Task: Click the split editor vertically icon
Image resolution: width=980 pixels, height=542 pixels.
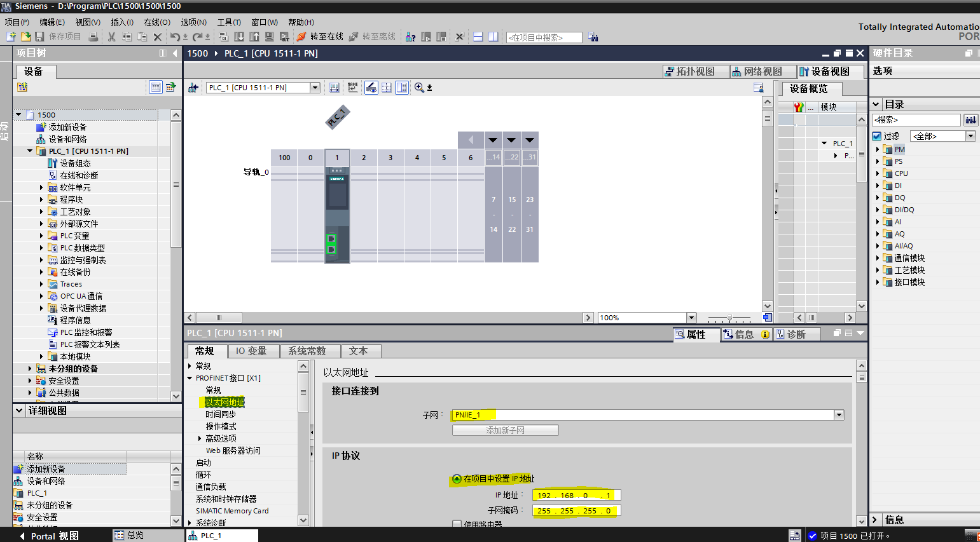Action: 493,37
